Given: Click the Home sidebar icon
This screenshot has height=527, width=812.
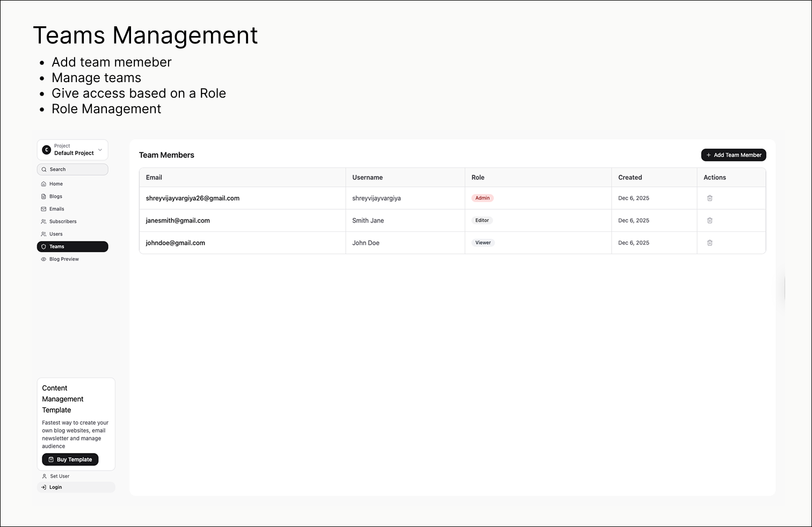Looking at the screenshot, I should (x=44, y=184).
